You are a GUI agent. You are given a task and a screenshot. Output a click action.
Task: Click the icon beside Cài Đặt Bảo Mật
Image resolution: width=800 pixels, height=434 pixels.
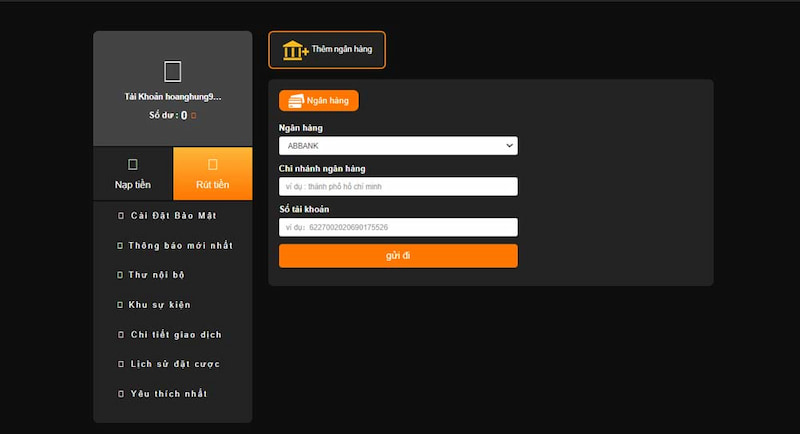(121, 216)
